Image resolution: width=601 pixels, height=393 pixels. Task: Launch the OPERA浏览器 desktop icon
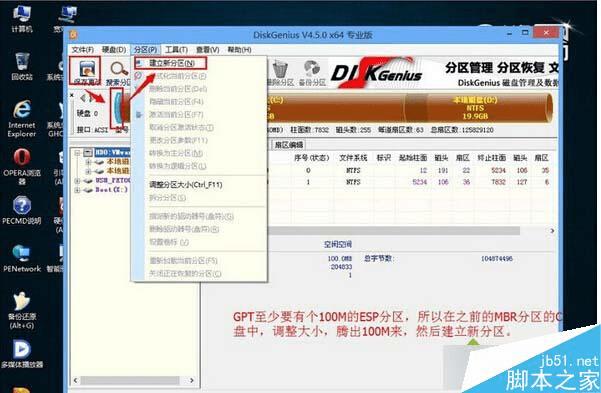tap(22, 166)
